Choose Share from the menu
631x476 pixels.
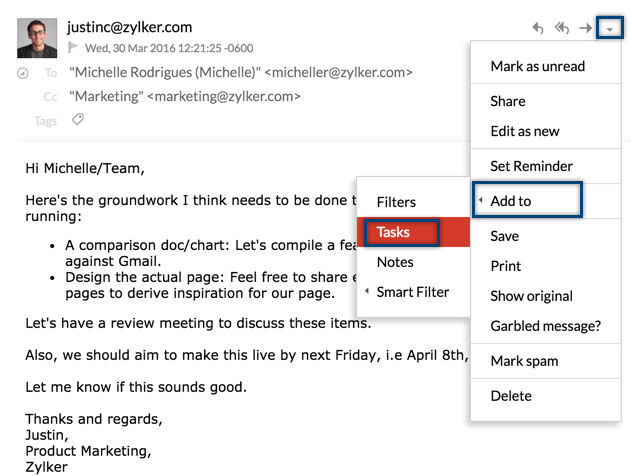[508, 101]
